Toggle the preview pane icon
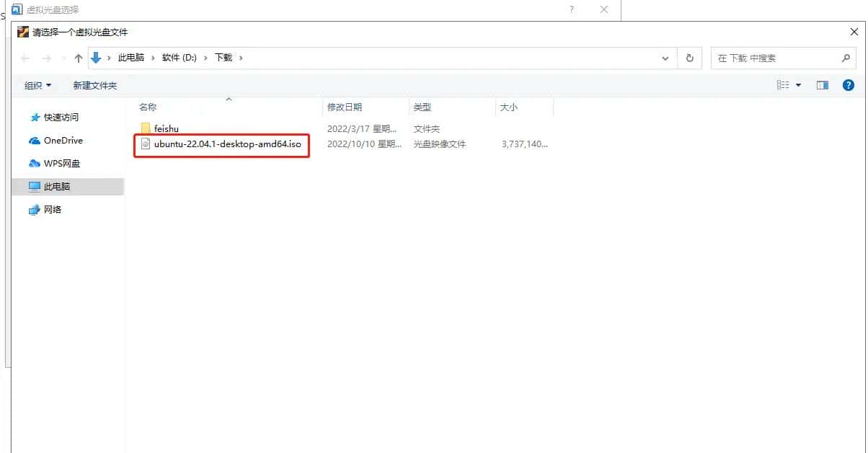The width and height of the screenshot is (868, 453). click(x=822, y=84)
